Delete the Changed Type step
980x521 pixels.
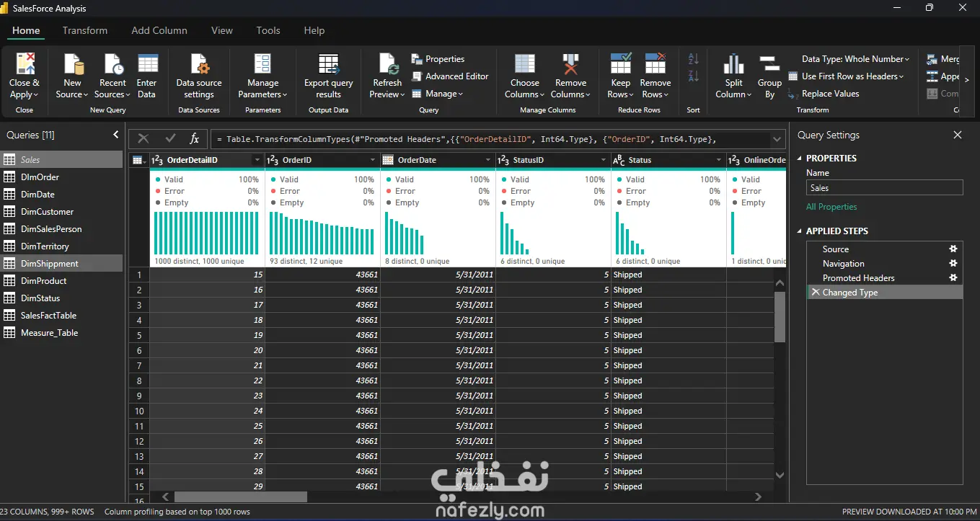click(816, 293)
